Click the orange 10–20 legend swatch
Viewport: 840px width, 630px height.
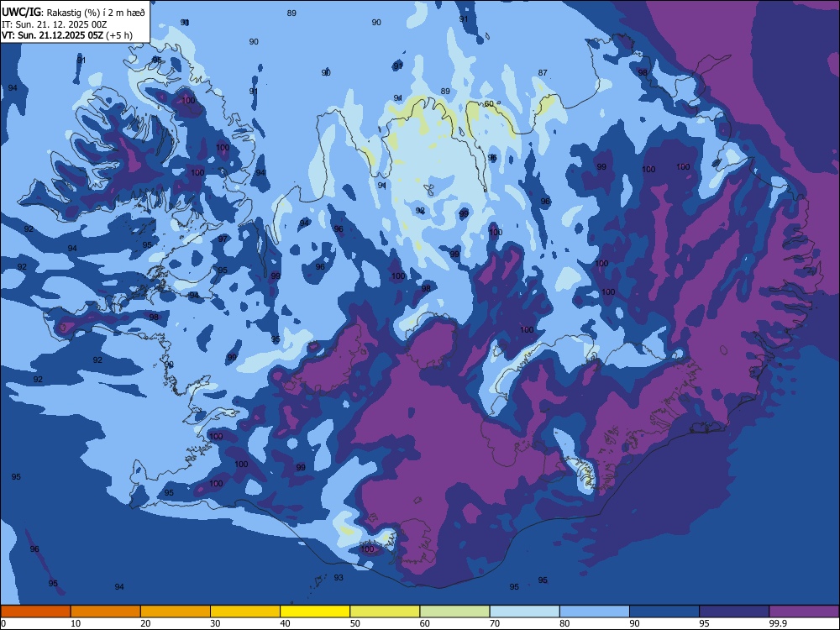(106, 612)
